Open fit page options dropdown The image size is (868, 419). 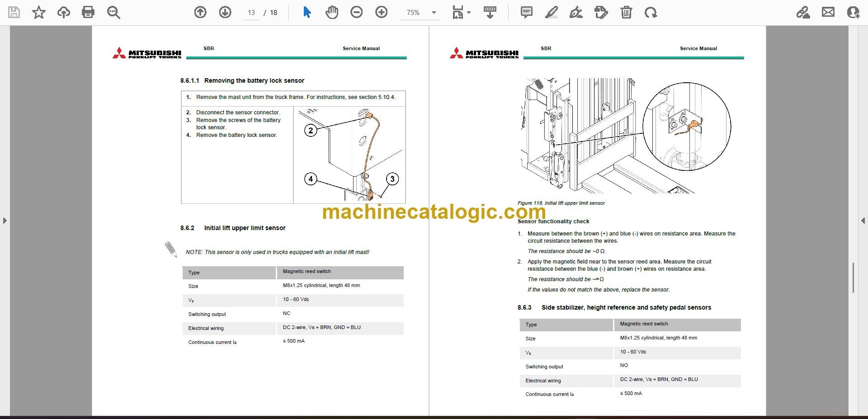[462, 12]
